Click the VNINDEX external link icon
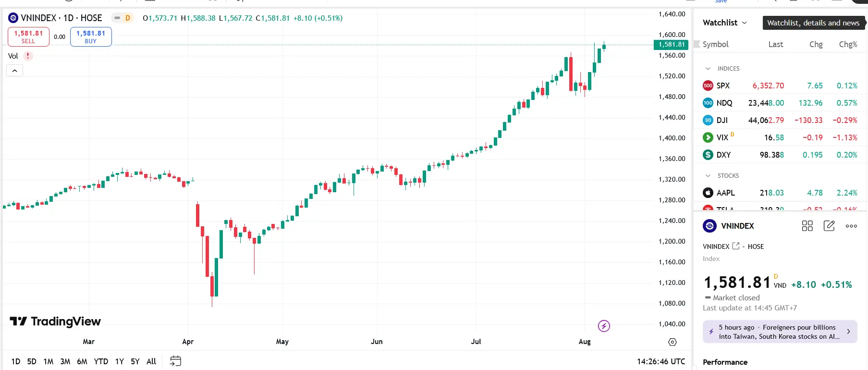The image size is (868, 370). pyautogui.click(x=736, y=246)
